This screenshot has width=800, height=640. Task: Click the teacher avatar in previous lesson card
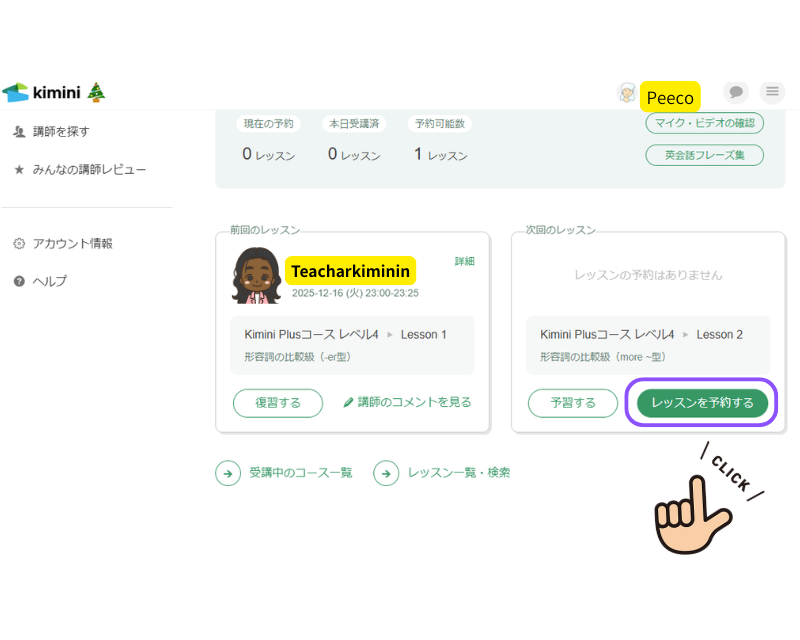pyautogui.click(x=256, y=275)
